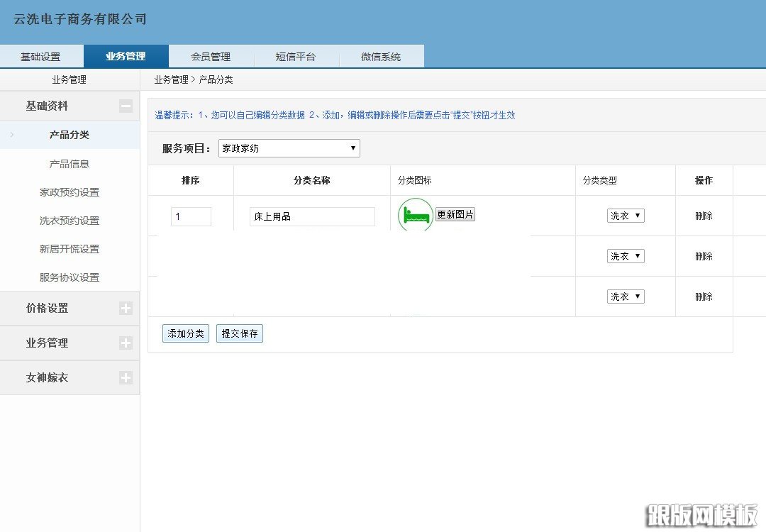Expand the 业务管理 sidebar section

pos(126,343)
